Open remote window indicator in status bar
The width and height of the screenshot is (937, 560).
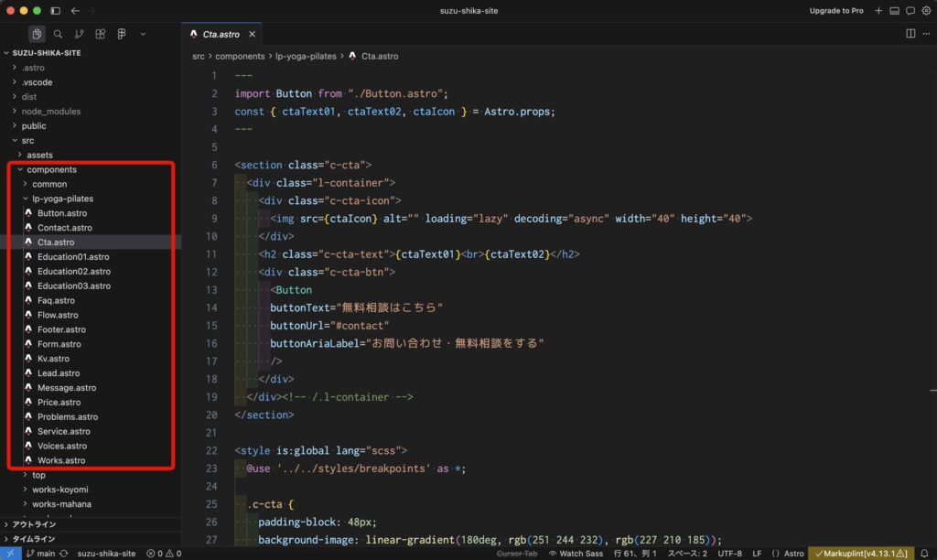click(x=10, y=554)
